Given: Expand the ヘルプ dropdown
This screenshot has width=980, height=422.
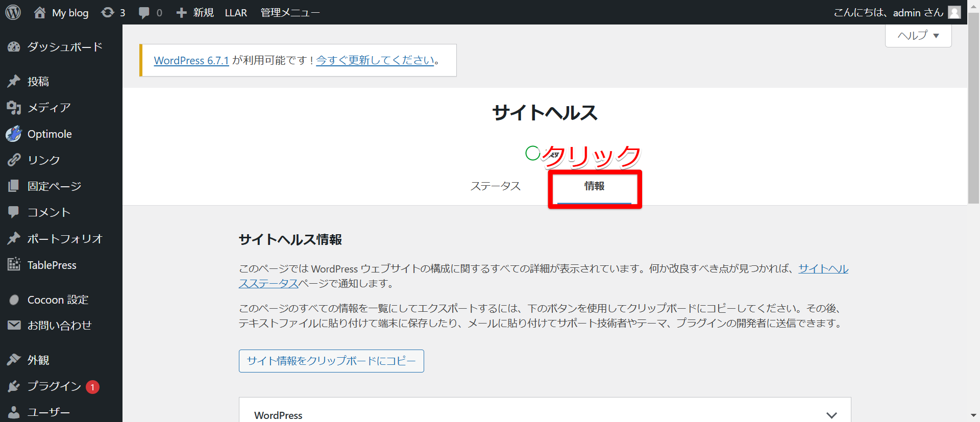Looking at the screenshot, I should pos(918,36).
